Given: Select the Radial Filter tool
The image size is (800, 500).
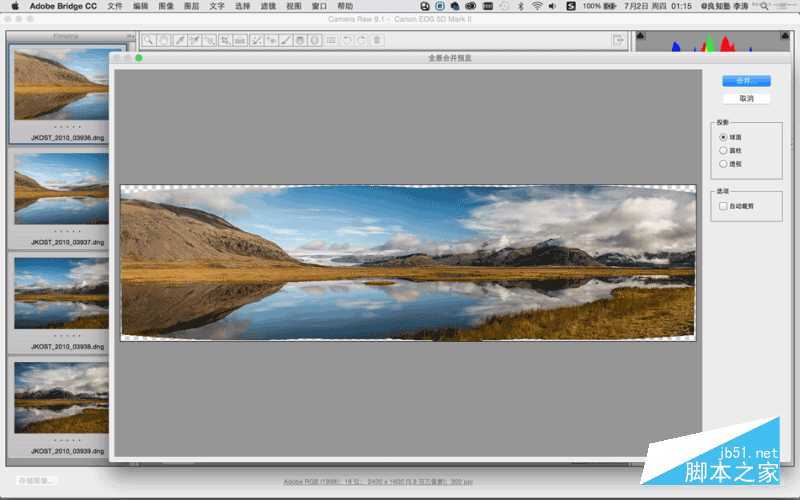Looking at the screenshot, I should coord(315,40).
